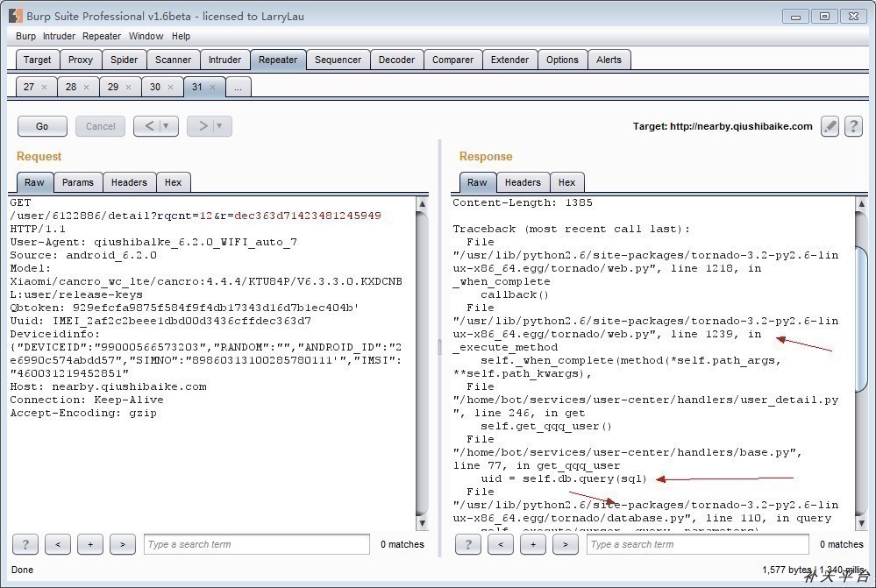The height and width of the screenshot is (588, 876).
Task: Click plus button in Request search bar
Action: pos(90,544)
